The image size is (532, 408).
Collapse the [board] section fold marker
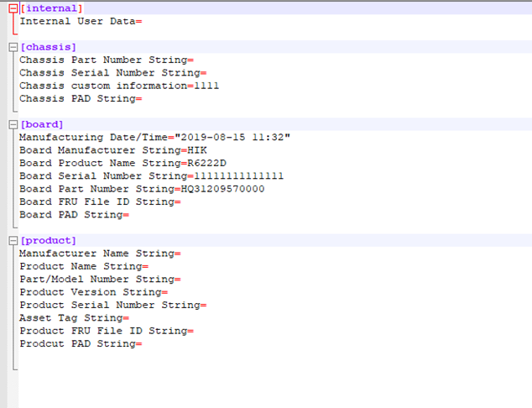[x=13, y=124]
